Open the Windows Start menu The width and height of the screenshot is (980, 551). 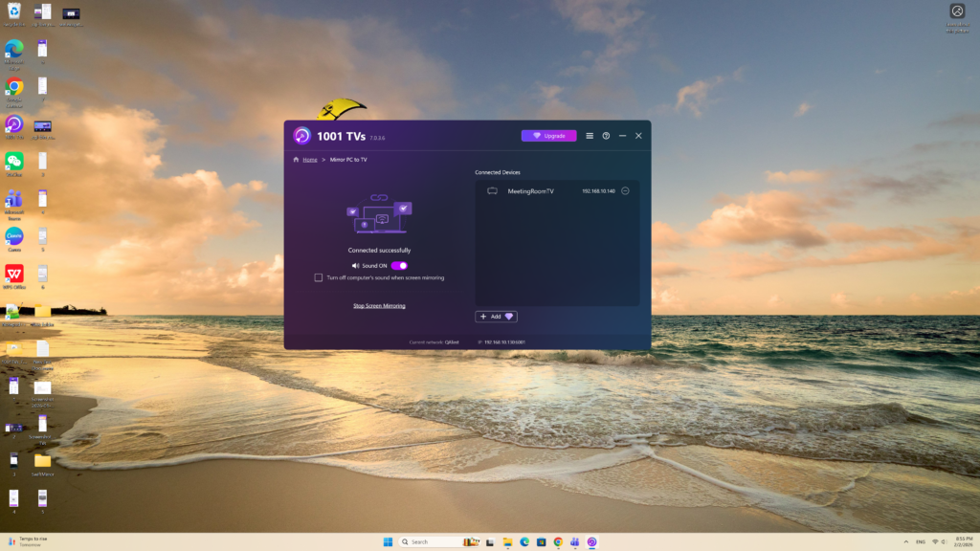coord(388,541)
